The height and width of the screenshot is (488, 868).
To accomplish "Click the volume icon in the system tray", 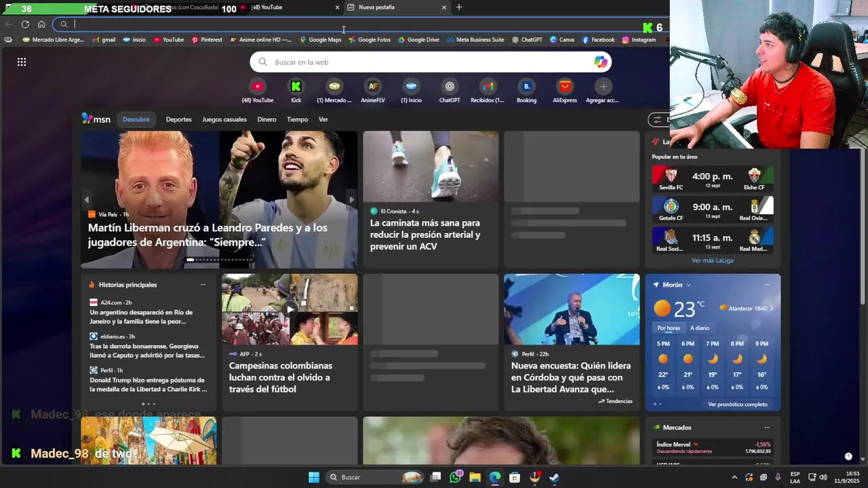I will click(x=823, y=477).
